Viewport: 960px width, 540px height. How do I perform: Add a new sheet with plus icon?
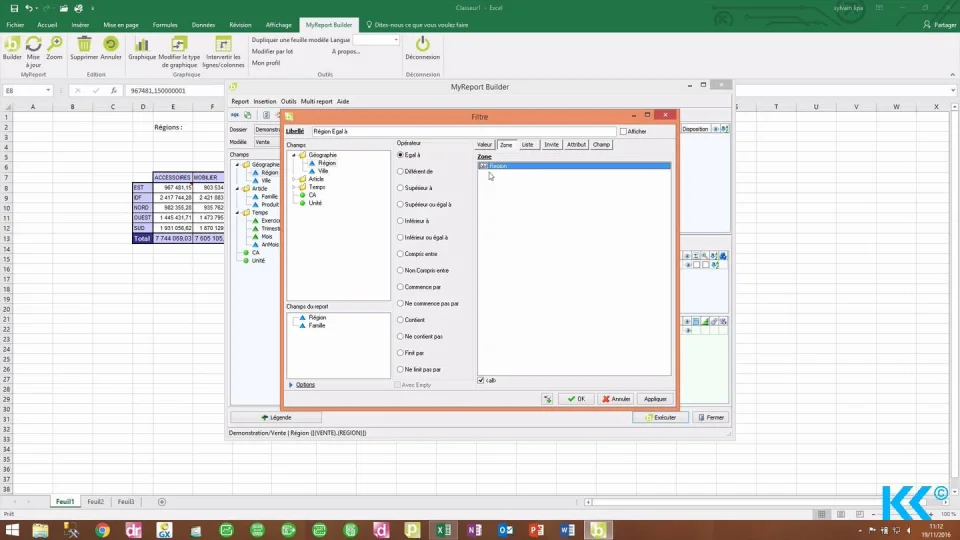point(162,501)
